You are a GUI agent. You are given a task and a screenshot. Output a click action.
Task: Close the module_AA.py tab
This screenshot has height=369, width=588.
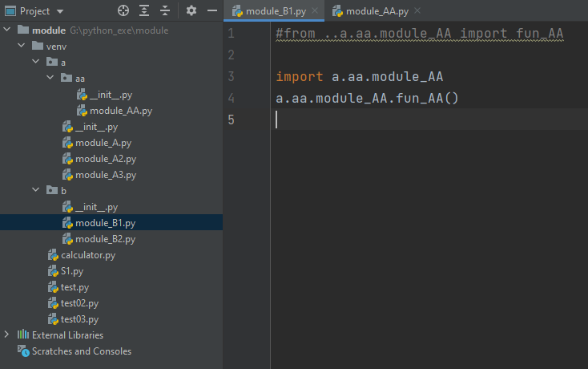[417, 11]
